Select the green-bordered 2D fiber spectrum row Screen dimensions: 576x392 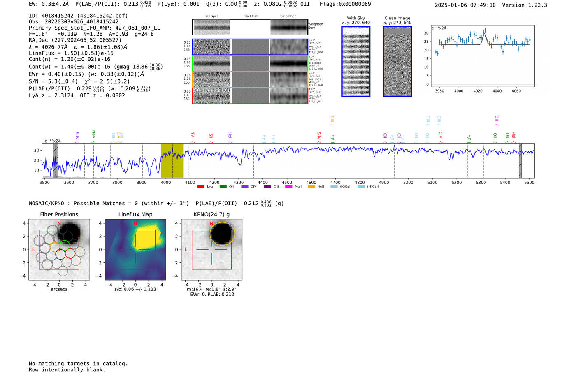pos(250,63)
